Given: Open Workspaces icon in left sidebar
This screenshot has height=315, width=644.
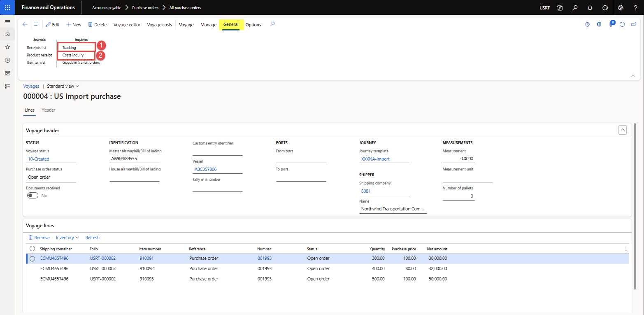Looking at the screenshot, I should coord(7,73).
